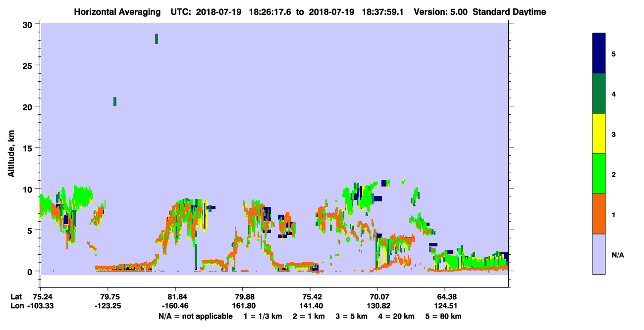Click the end time '18:37:59.1' in title
The width and height of the screenshot is (644, 330).
coord(382,12)
